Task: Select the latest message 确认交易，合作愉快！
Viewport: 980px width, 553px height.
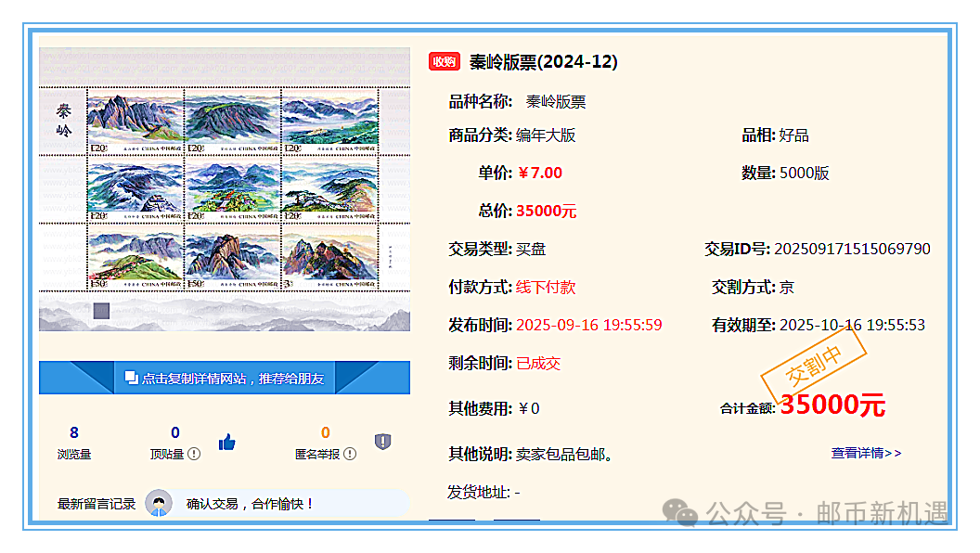Action: click(x=251, y=504)
